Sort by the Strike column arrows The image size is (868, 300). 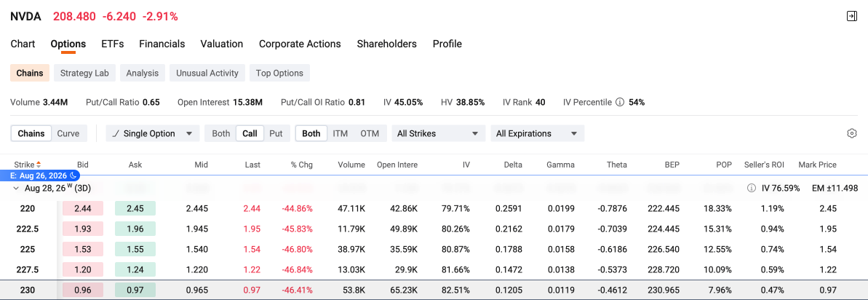coord(38,165)
